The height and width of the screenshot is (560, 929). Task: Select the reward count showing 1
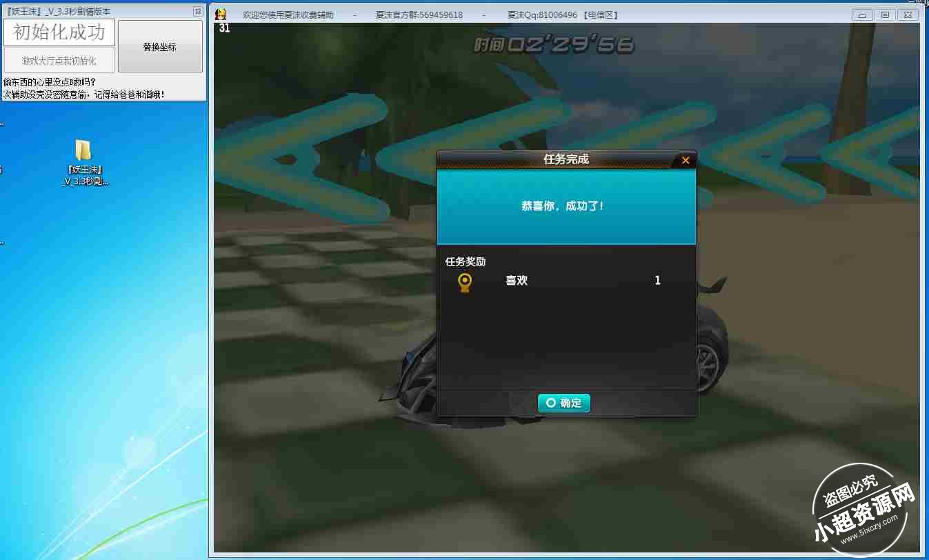pos(657,281)
